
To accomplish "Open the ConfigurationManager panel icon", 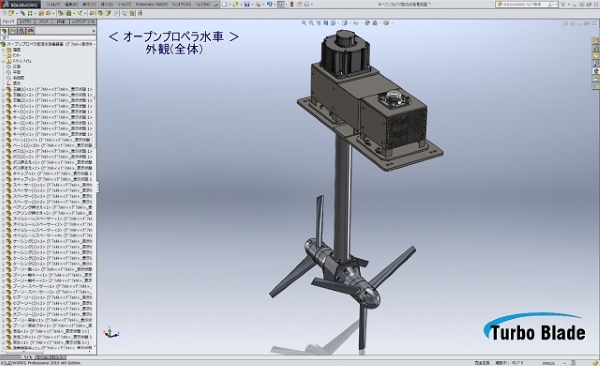I will (x=22, y=31).
